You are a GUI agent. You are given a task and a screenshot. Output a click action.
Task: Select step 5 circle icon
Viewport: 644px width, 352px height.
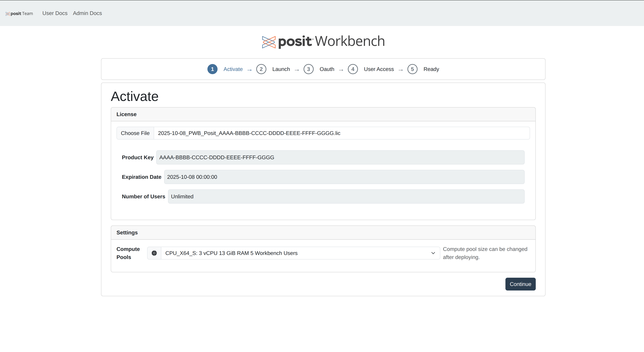click(412, 69)
